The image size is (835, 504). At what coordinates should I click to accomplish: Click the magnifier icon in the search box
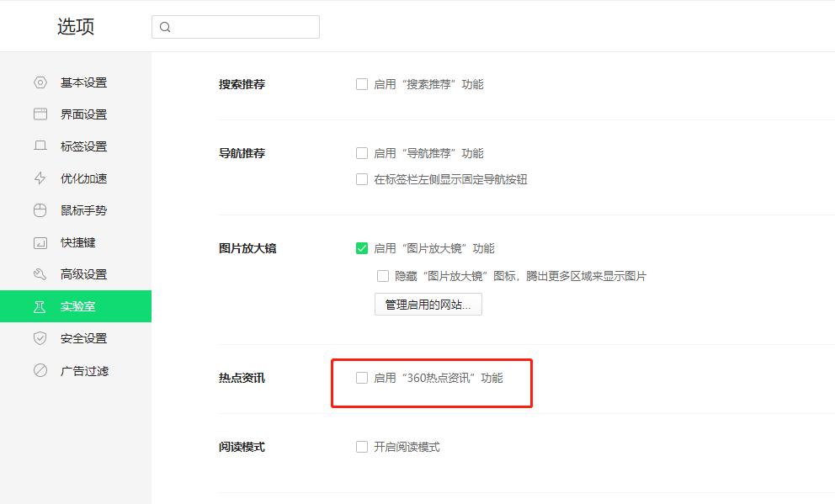[165, 27]
